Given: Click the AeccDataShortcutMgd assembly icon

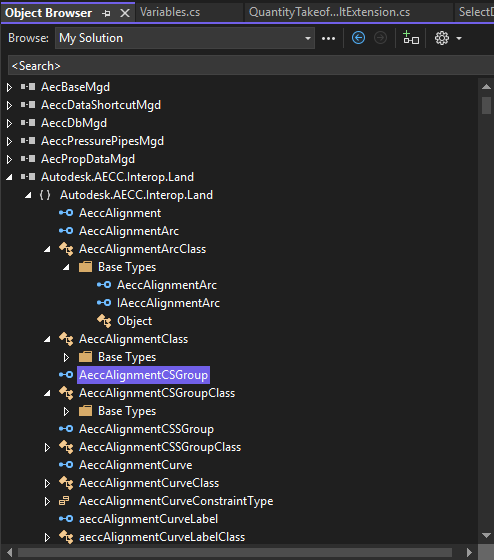Looking at the screenshot, I should click(28, 105).
